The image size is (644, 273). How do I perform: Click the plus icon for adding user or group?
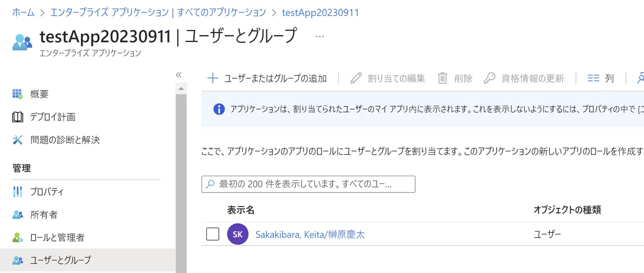click(212, 78)
